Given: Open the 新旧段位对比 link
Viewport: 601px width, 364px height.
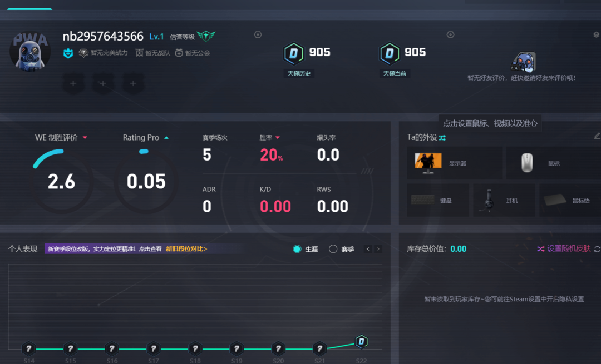Looking at the screenshot, I should (186, 249).
